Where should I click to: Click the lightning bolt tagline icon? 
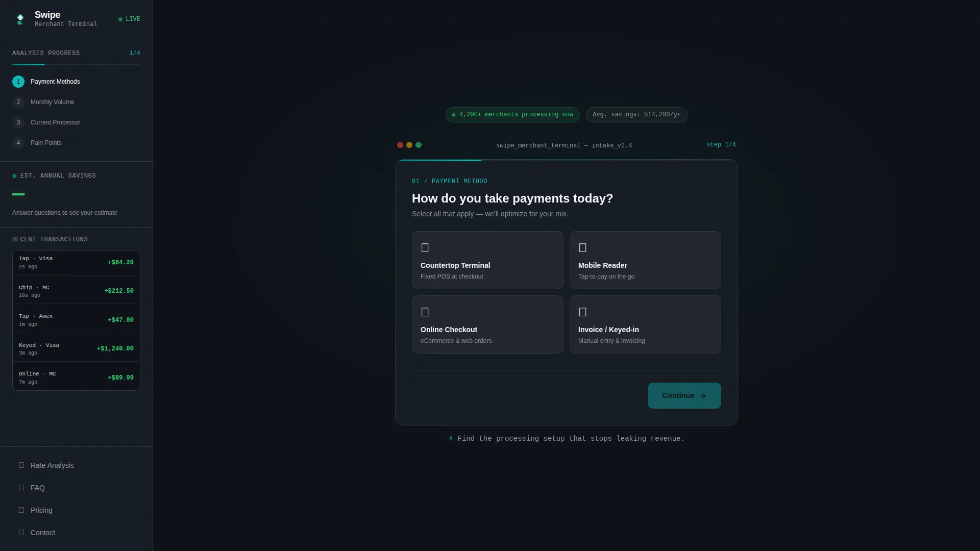(451, 439)
